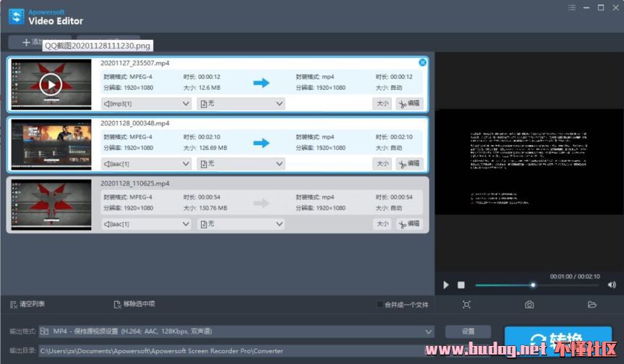The height and width of the screenshot is (364, 624).
Task: Click the settings (设置) button
Action: [x=468, y=331]
